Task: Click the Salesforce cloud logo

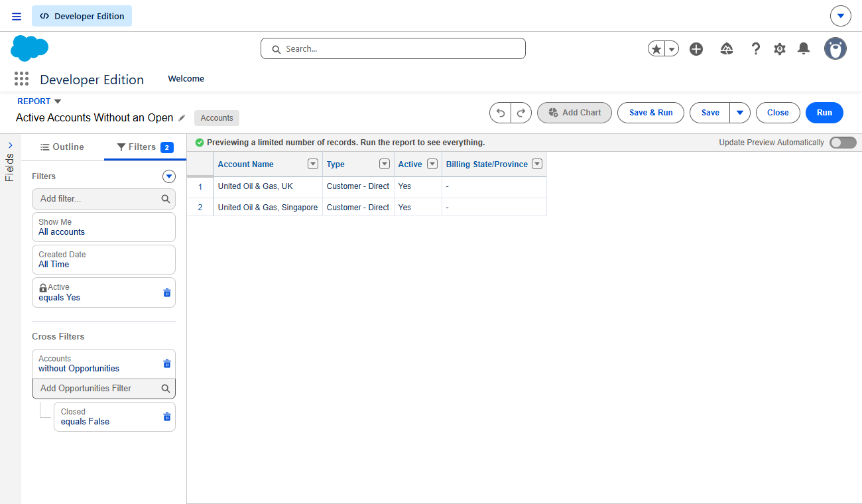Action: (x=30, y=48)
